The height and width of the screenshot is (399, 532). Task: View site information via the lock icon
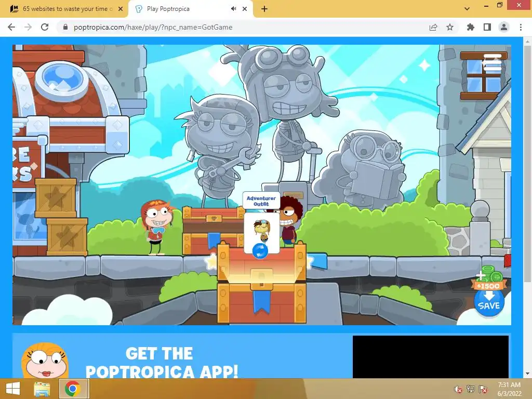tap(65, 27)
